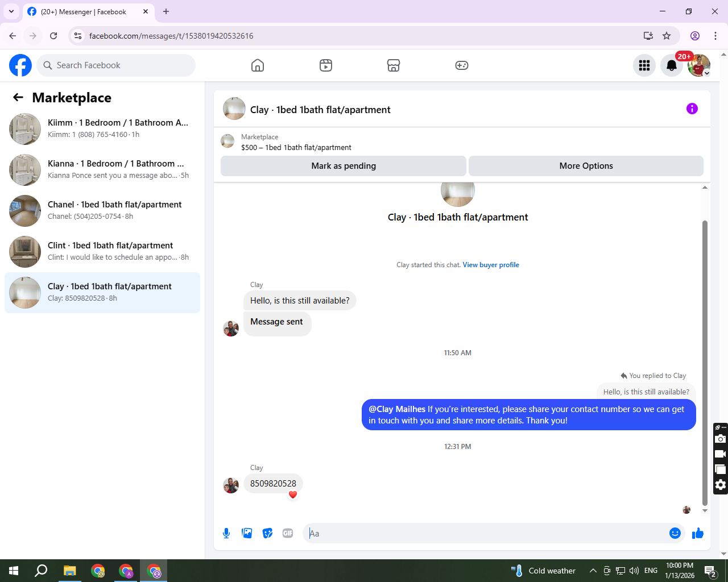Open the notifications bell
The width and height of the screenshot is (728, 582).
pos(672,65)
